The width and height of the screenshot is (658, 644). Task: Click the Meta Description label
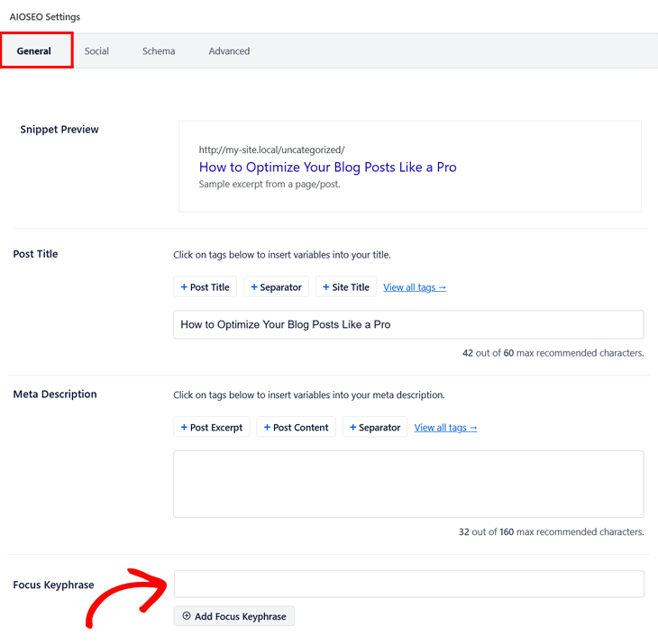click(55, 395)
